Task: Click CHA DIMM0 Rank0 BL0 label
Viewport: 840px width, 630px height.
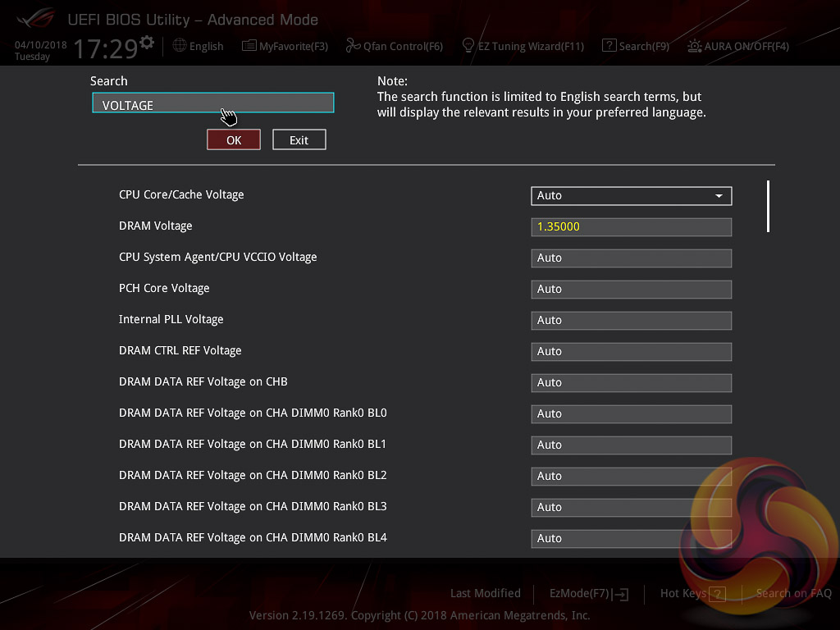Action: click(x=253, y=413)
